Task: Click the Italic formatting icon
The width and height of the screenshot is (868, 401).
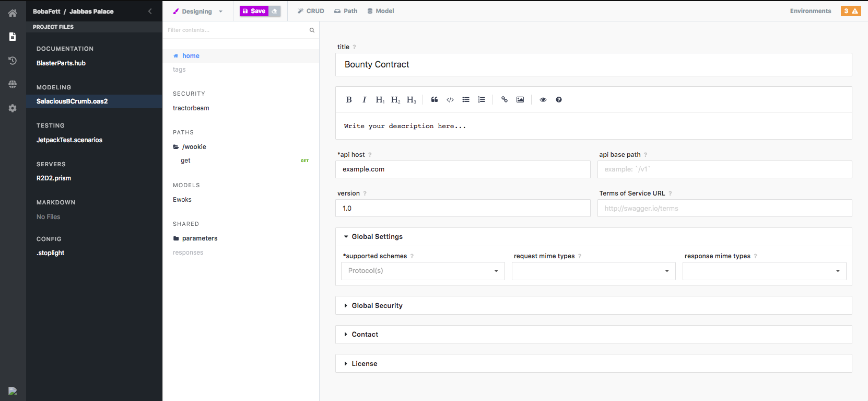Action: tap(364, 100)
